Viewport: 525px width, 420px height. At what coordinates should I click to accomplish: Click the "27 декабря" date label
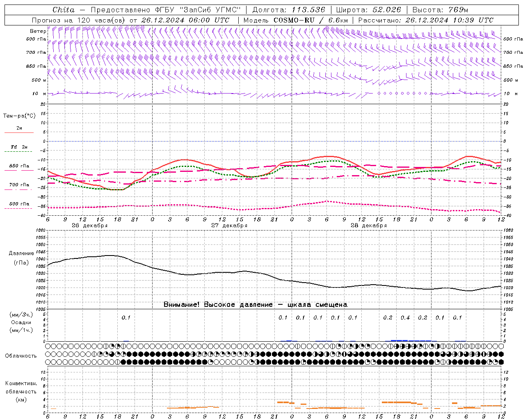pos(229,226)
